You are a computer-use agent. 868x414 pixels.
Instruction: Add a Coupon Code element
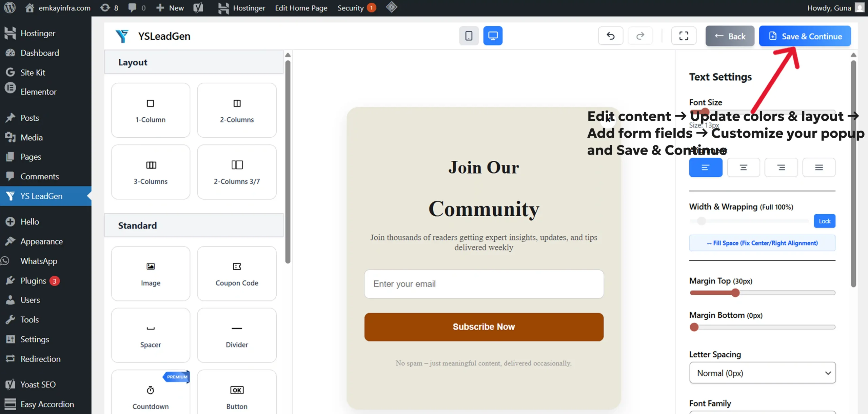pyautogui.click(x=237, y=273)
